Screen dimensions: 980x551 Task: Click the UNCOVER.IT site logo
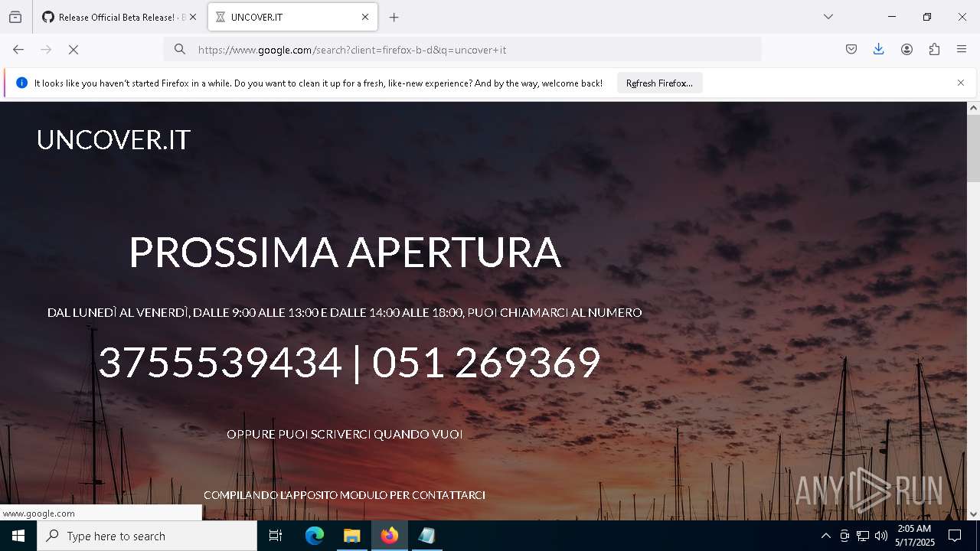(x=113, y=139)
